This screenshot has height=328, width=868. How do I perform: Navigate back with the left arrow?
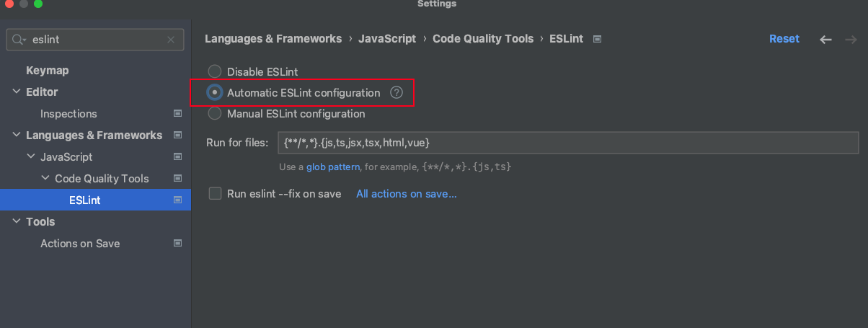826,40
